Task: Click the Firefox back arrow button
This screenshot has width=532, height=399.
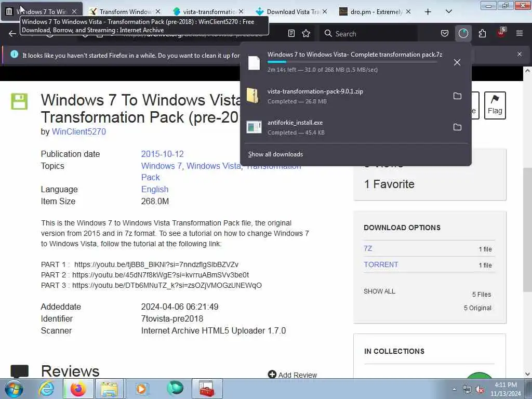Action: (12, 34)
